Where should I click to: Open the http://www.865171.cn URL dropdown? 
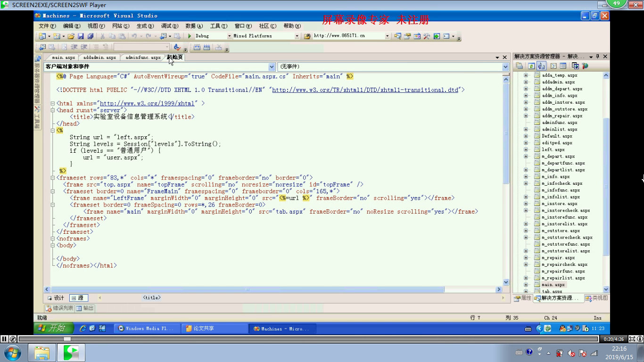(x=388, y=36)
